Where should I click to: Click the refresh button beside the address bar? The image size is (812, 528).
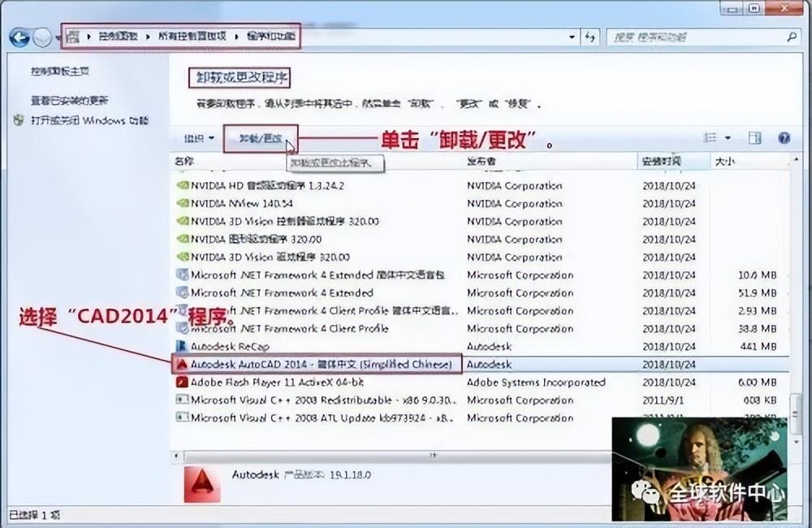590,37
